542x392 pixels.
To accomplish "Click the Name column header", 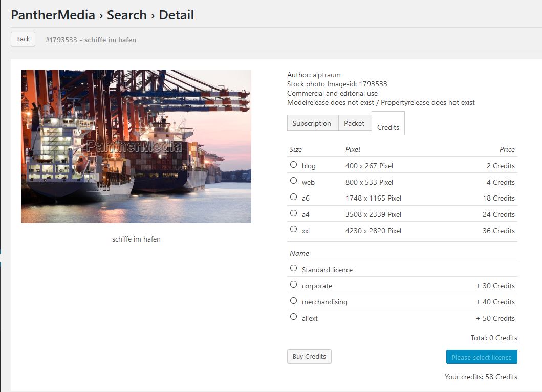I will [x=299, y=253].
